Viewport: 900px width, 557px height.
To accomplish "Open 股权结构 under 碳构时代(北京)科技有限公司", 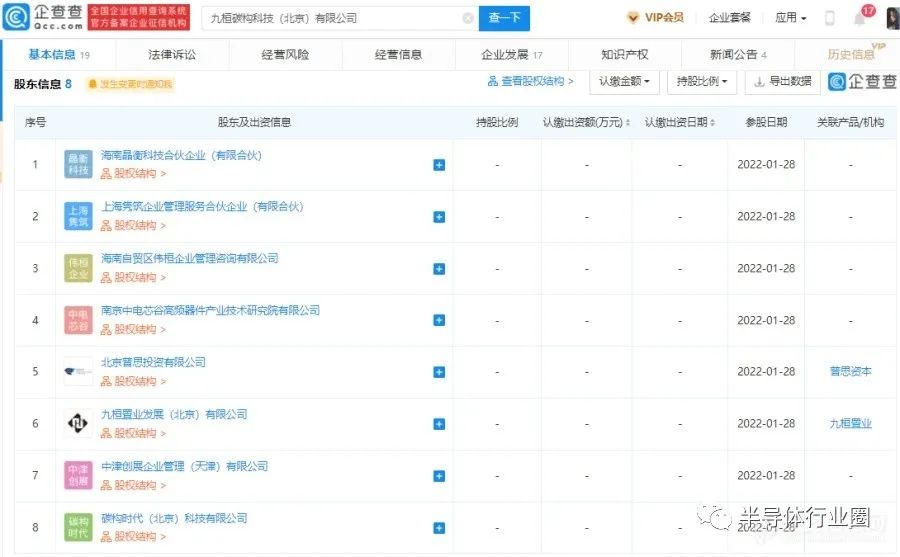I will click(133, 536).
